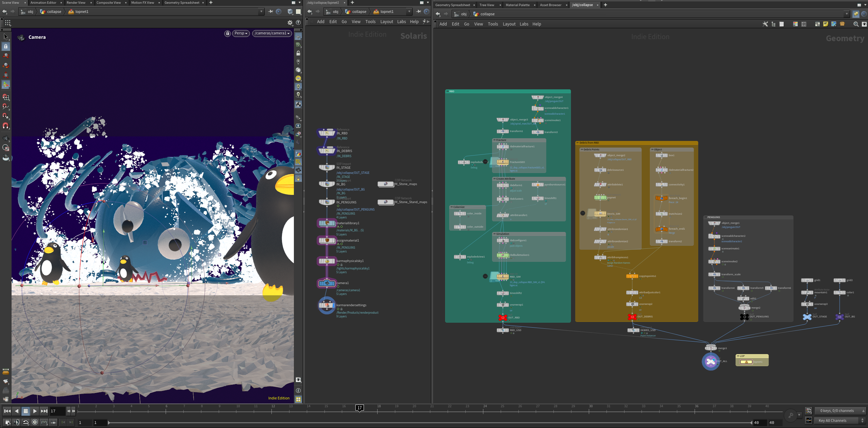The width and height of the screenshot is (868, 428).
Task: Toggle the audio speaker button in playbar
Action: click(16, 422)
